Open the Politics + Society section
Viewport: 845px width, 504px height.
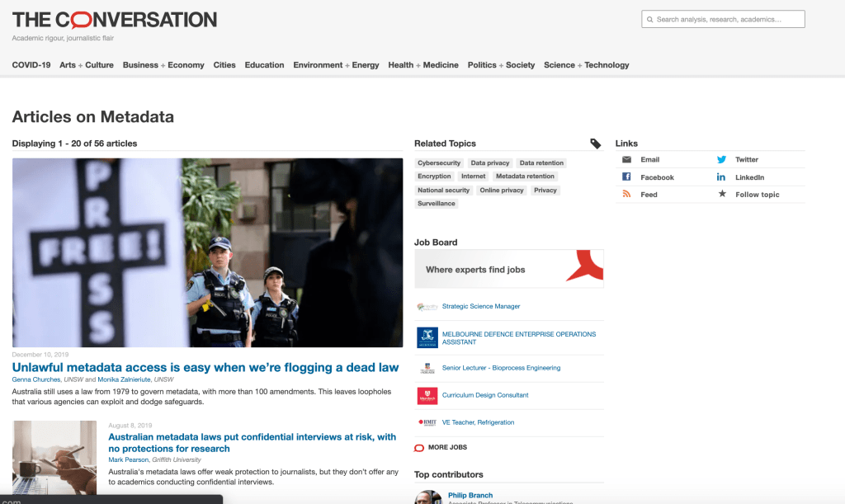(x=501, y=65)
